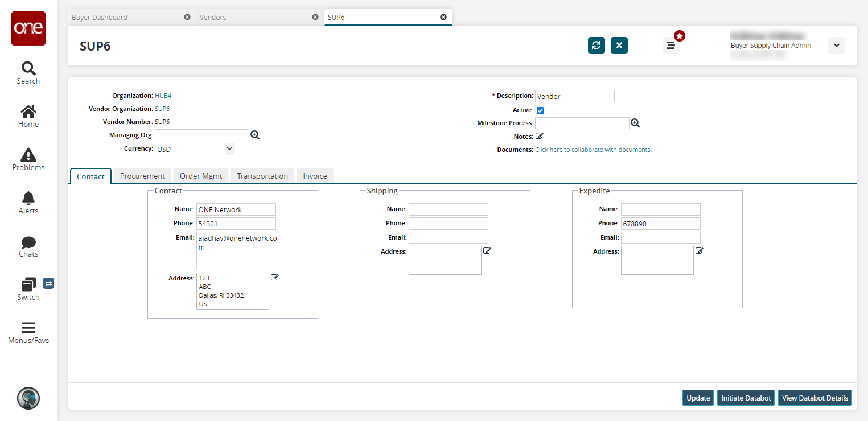Switch to the Transportation tab

pos(262,176)
